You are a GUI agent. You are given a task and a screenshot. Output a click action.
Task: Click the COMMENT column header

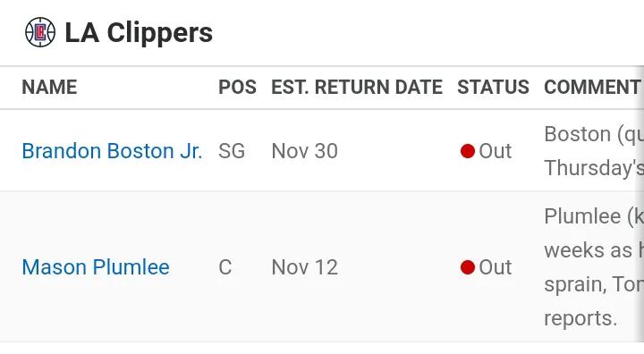coord(592,87)
